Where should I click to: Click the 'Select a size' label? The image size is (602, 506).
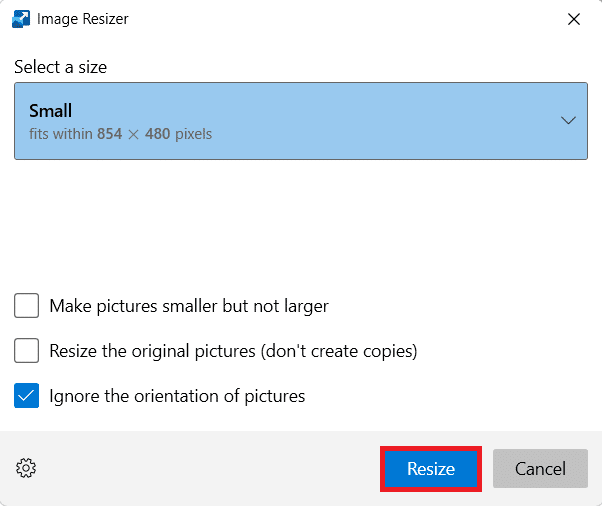60,67
